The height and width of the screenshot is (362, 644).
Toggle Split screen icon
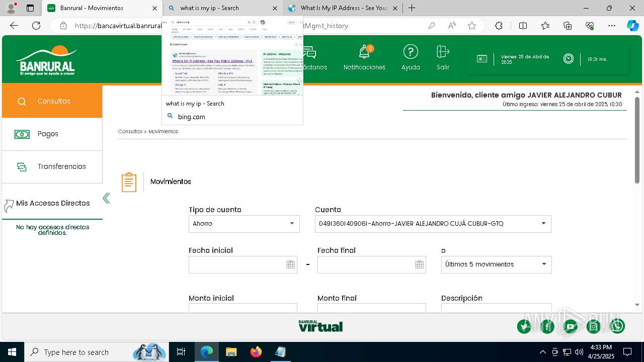523,26
